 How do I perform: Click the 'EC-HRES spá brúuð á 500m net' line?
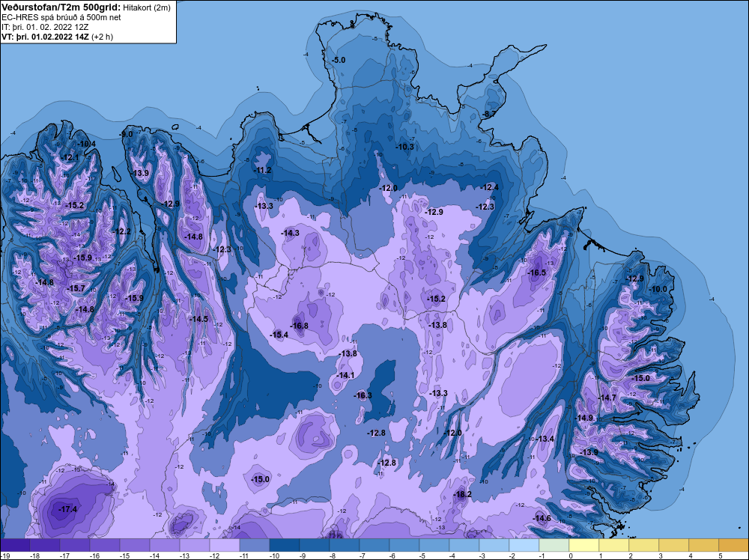[61, 17]
